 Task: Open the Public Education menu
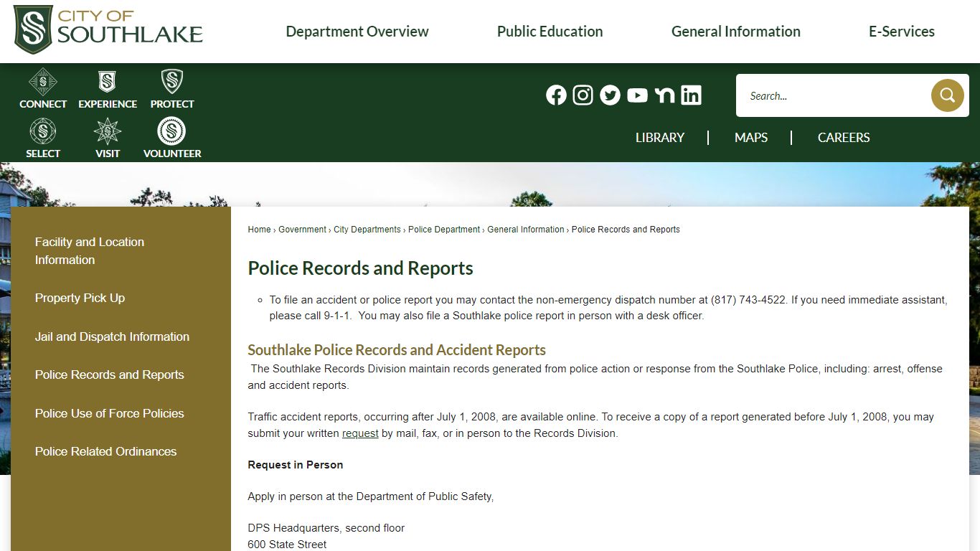pyautogui.click(x=550, y=32)
